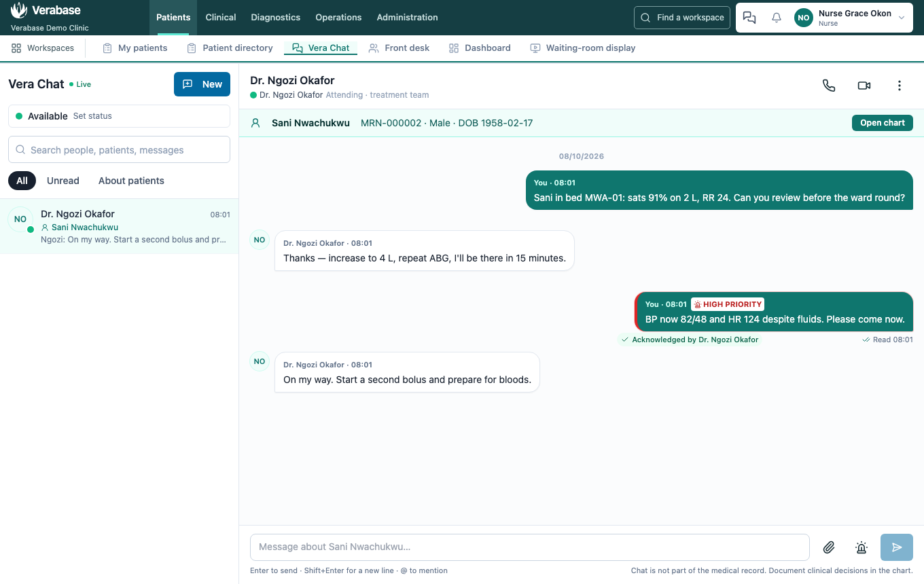
Task: Go to the Workspaces view
Action: coord(43,48)
